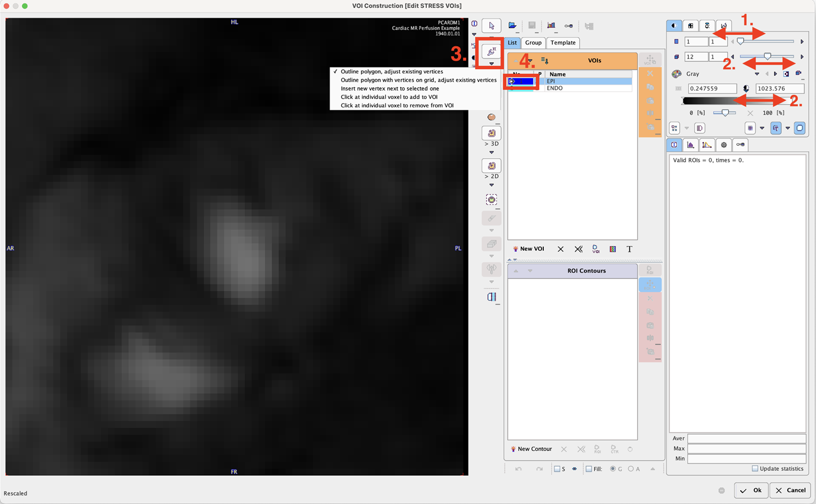Click the sort VOIs list icon
816x504 pixels.
(544, 60)
